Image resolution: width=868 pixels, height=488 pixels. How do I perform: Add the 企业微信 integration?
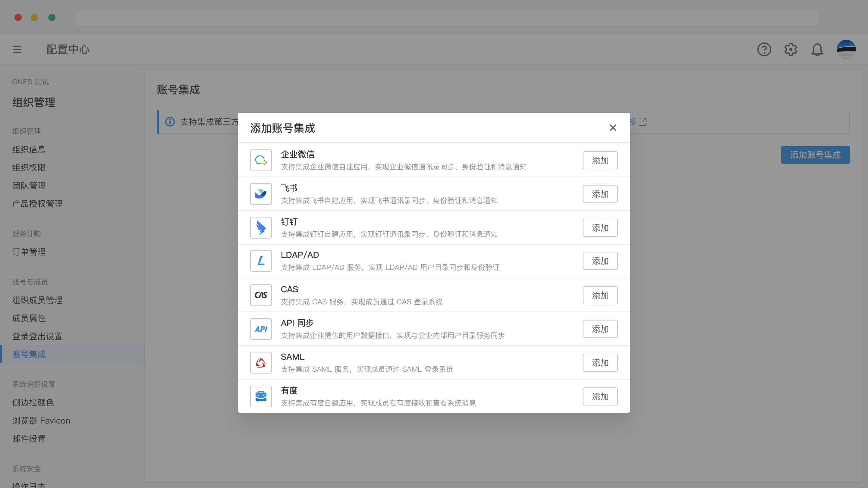(600, 160)
